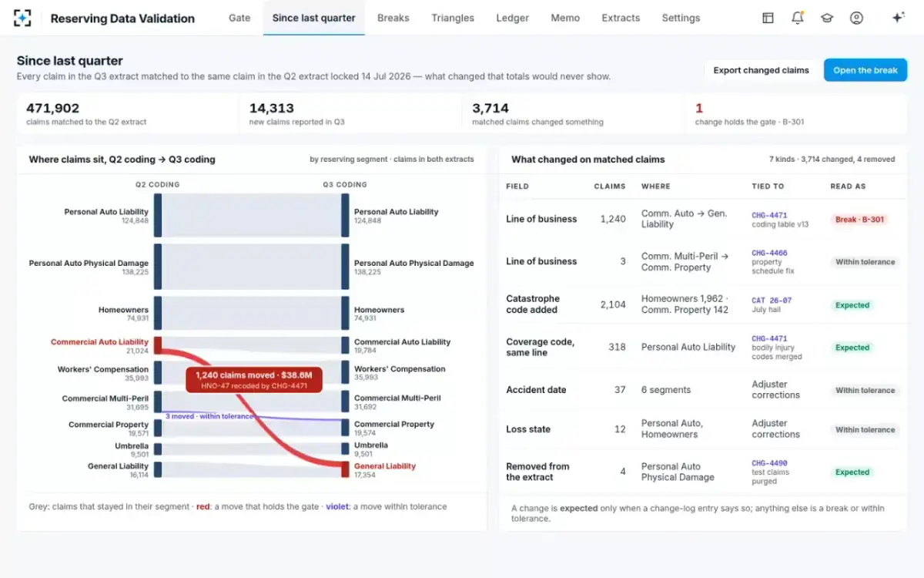The width and height of the screenshot is (924, 578).
Task: Click 'Loss state' field cell
Action: coord(528,429)
